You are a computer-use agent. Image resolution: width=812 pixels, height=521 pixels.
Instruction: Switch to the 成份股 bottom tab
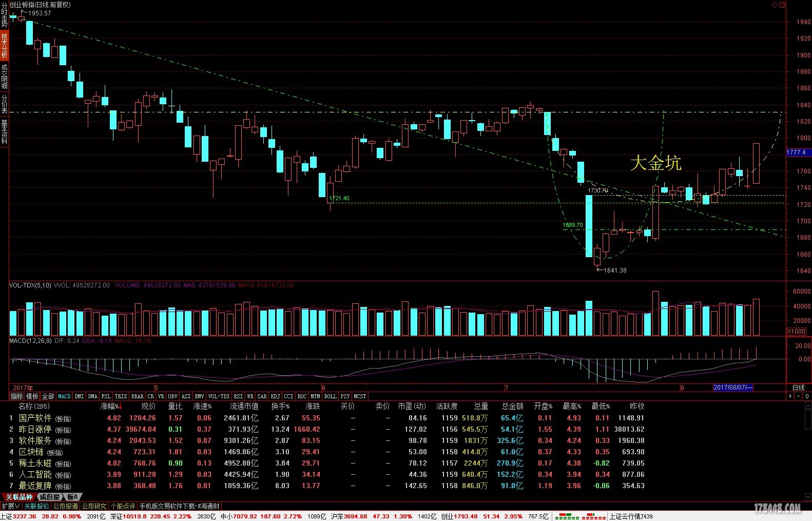point(50,497)
